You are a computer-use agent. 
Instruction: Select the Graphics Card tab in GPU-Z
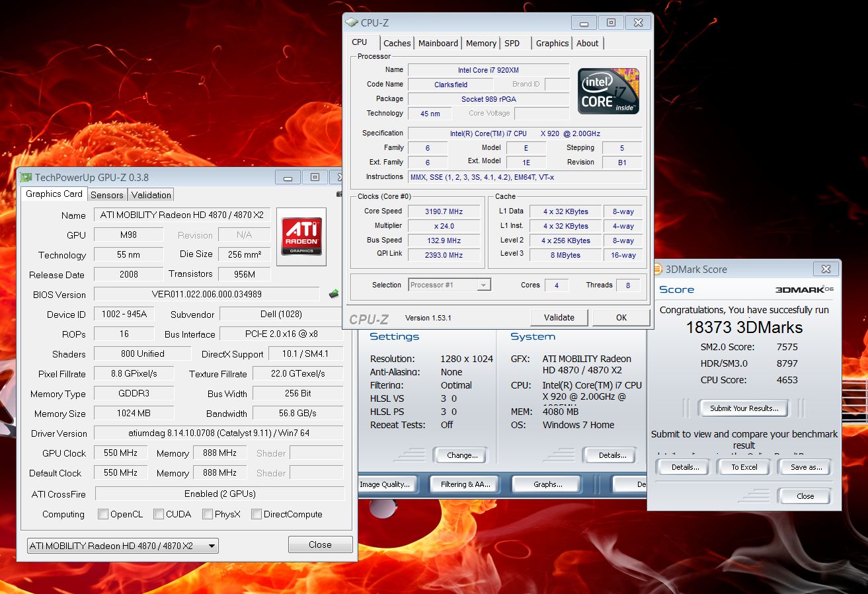point(54,194)
